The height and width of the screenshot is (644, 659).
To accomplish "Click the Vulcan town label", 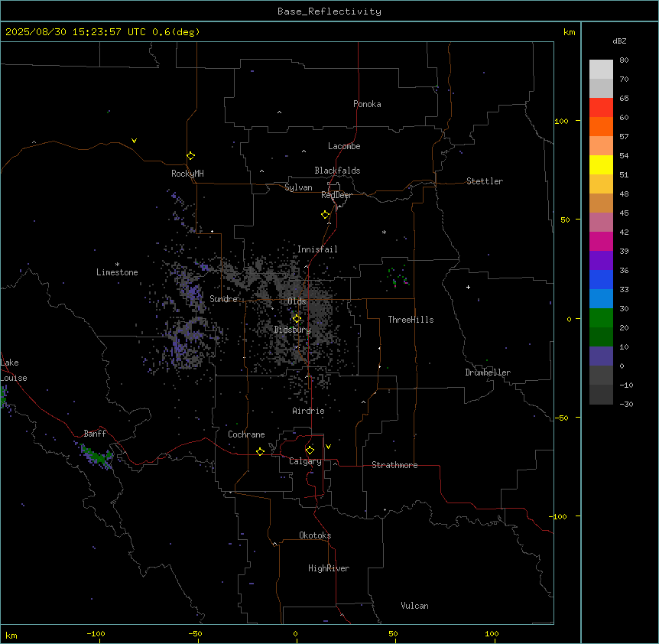I will 415,606.
